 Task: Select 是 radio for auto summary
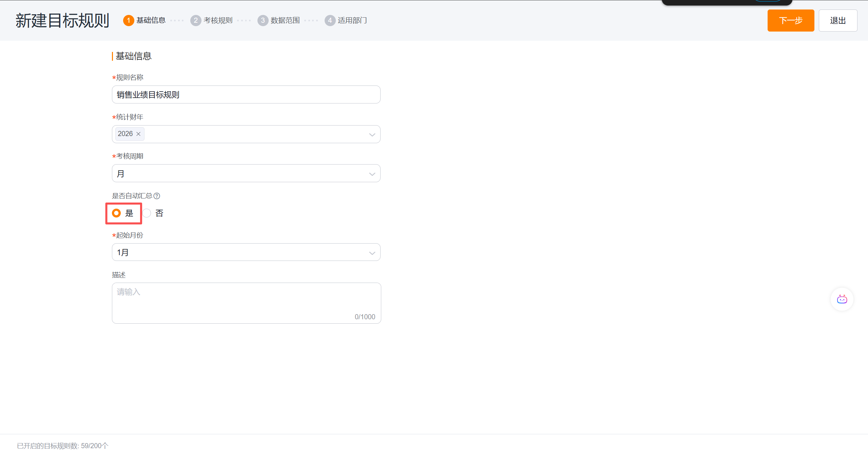point(116,213)
